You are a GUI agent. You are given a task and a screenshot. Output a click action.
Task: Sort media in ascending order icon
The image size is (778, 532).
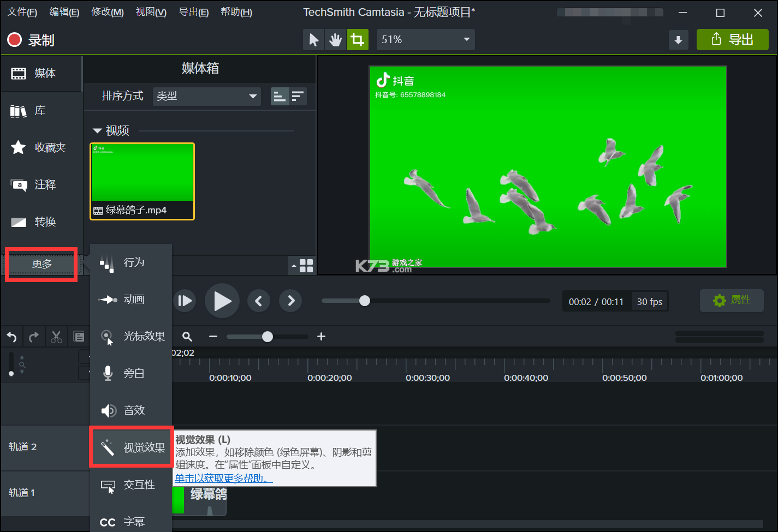pos(280,96)
